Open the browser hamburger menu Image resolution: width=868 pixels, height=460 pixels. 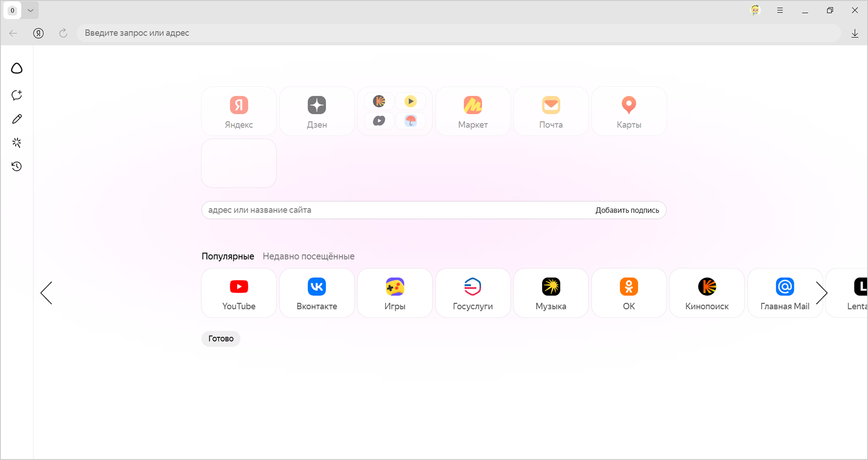[x=780, y=10]
